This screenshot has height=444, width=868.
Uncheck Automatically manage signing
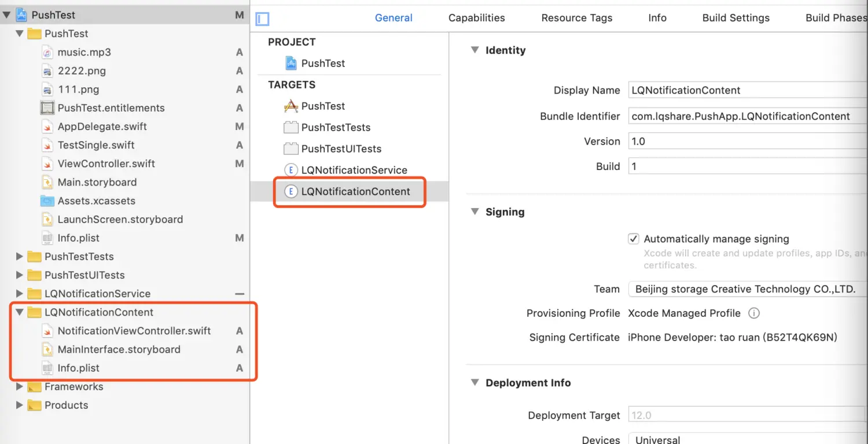click(x=634, y=239)
